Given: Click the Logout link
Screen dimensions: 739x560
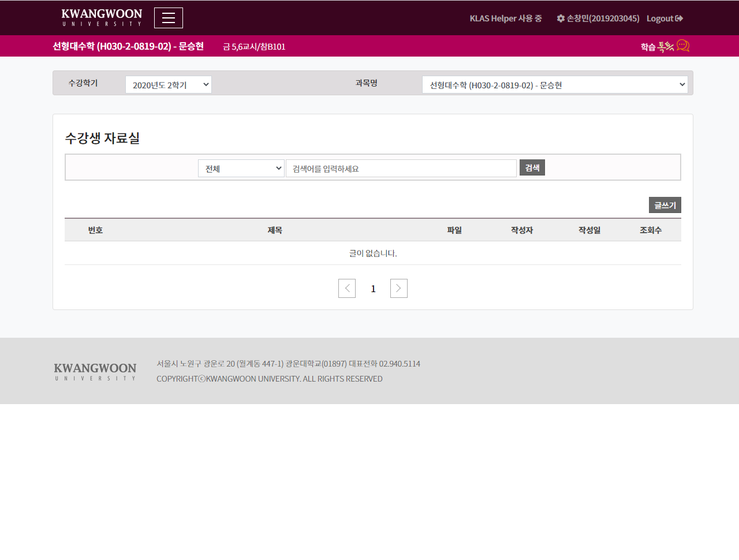Looking at the screenshot, I should click(665, 18).
